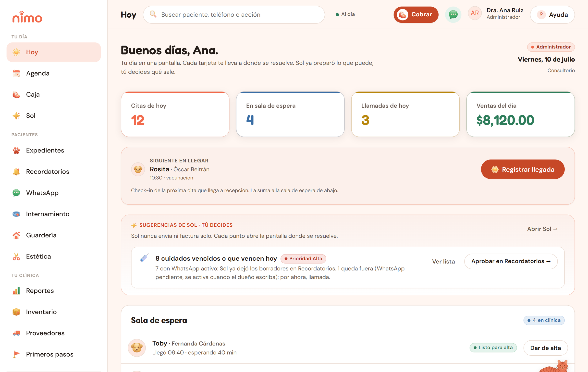Open the Llamadas de hoy card
Viewport: 588px width, 372px height.
click(x=405, y=114)
